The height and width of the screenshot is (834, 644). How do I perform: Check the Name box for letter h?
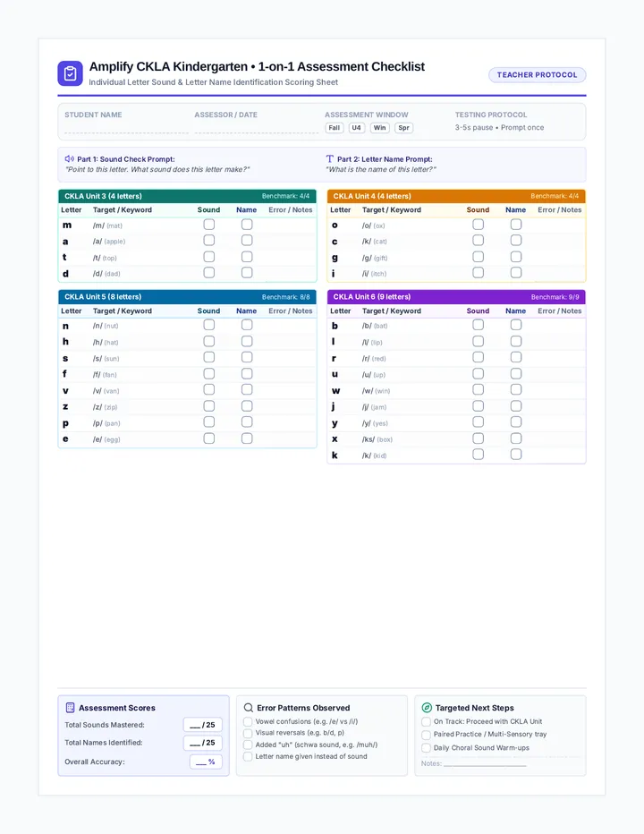tap(247, 342)
